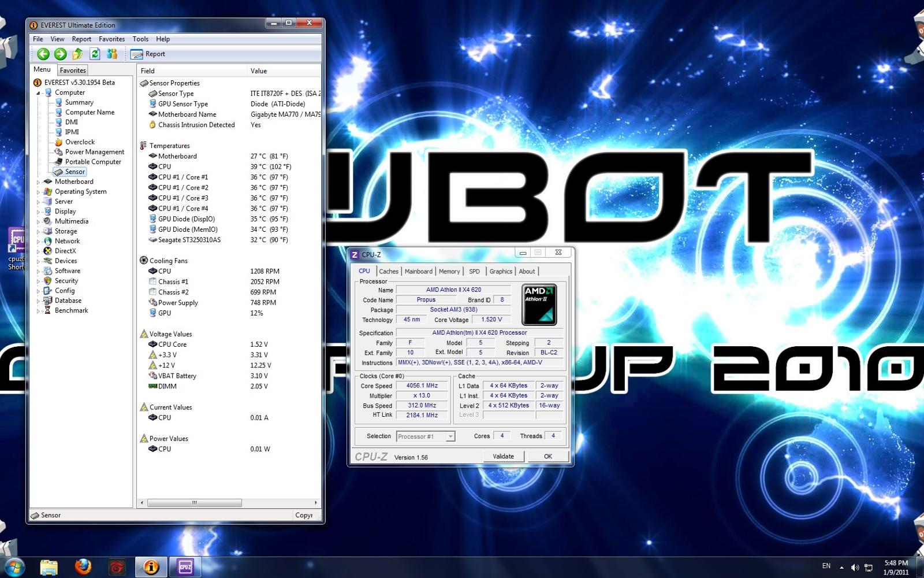This screenshot has width=924, height=578.
Task: Select the GPU Diode (DispIO) temperature row
Action: 229,219
